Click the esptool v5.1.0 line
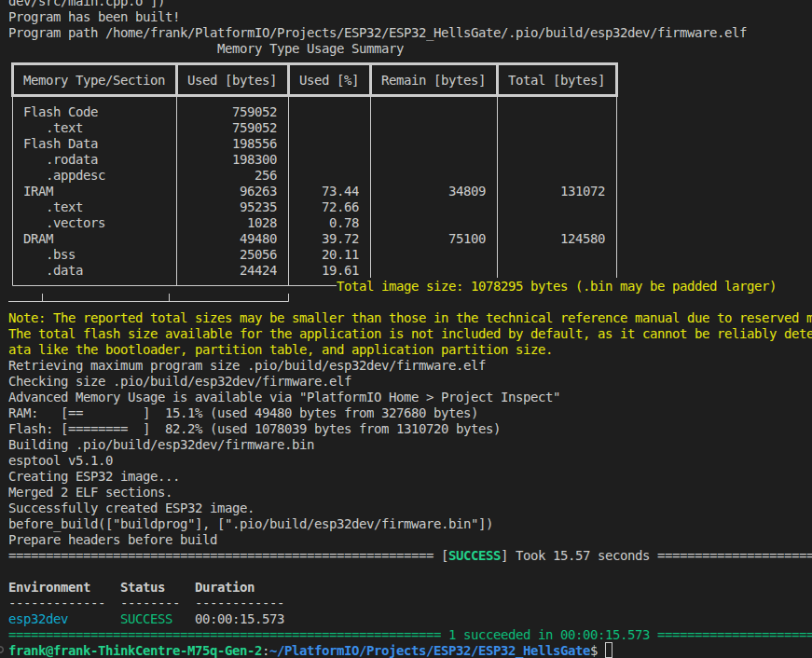Viewport: 812px width, 658px height. pyautogui.click(x=61, y=460)
